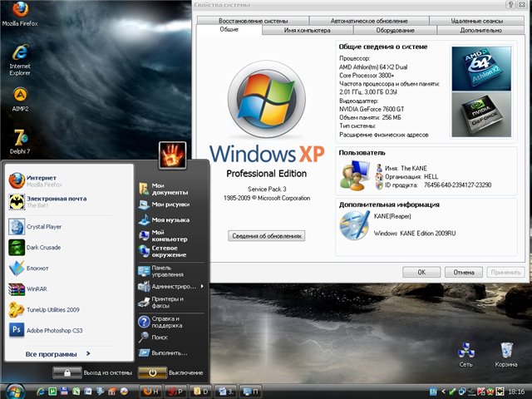Open Сетевое окружение

pyautogui.click(x=171, y=251)
